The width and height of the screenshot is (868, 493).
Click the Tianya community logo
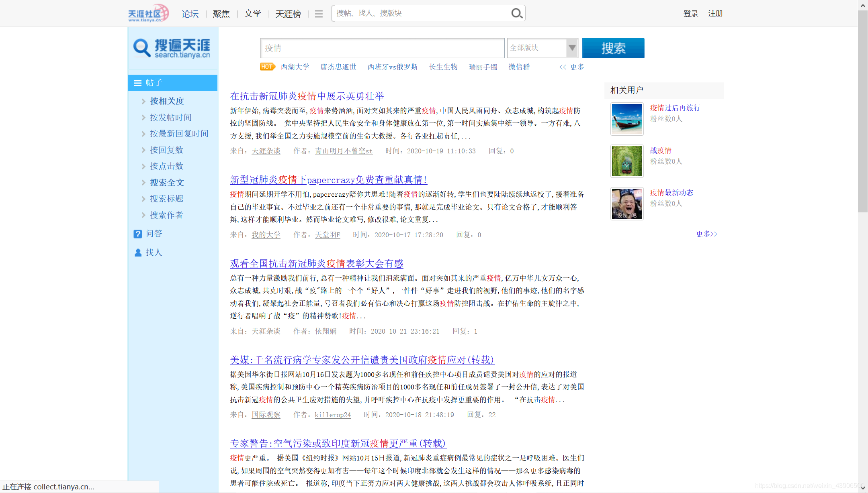tap(148, 13)
